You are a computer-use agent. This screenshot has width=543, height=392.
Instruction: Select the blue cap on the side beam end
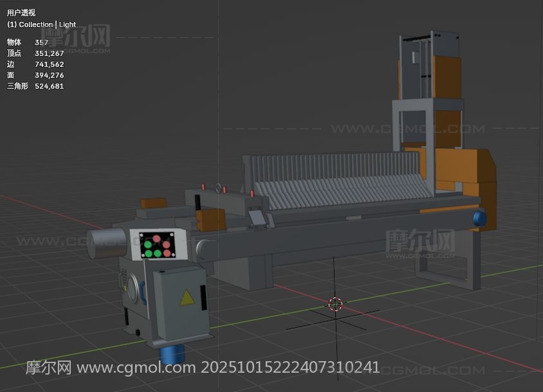[479, 218]
